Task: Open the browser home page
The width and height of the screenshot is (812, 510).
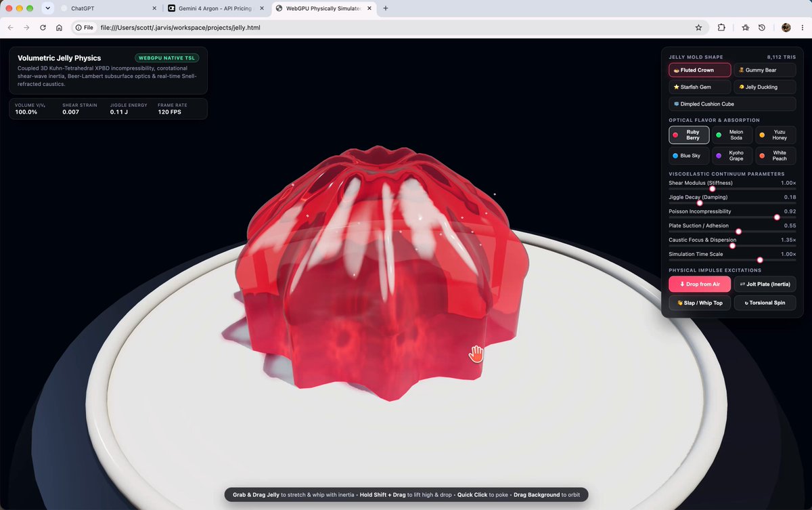Action: [x=59, y=28]
